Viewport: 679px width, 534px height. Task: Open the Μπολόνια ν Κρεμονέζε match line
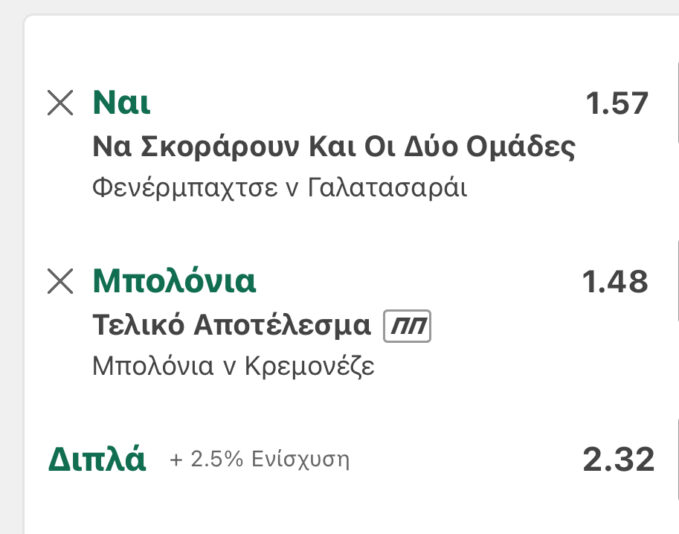click(x=233, y=366)
